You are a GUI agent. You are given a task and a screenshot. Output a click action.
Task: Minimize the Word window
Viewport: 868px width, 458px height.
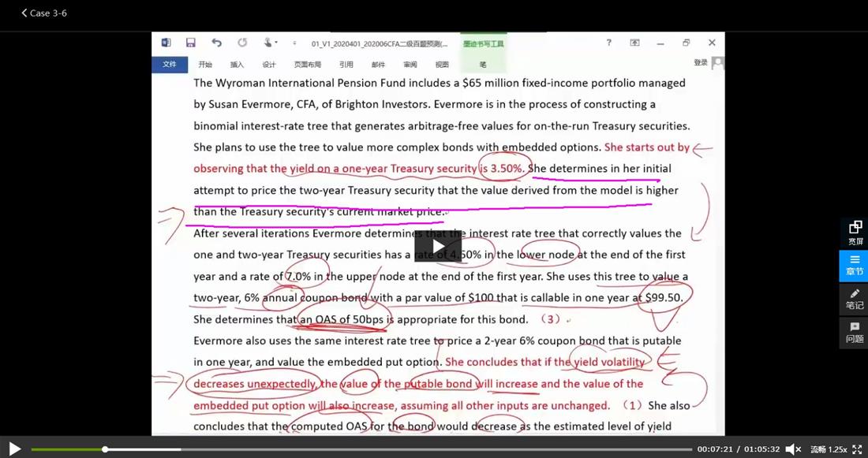(x=660, y=43)
